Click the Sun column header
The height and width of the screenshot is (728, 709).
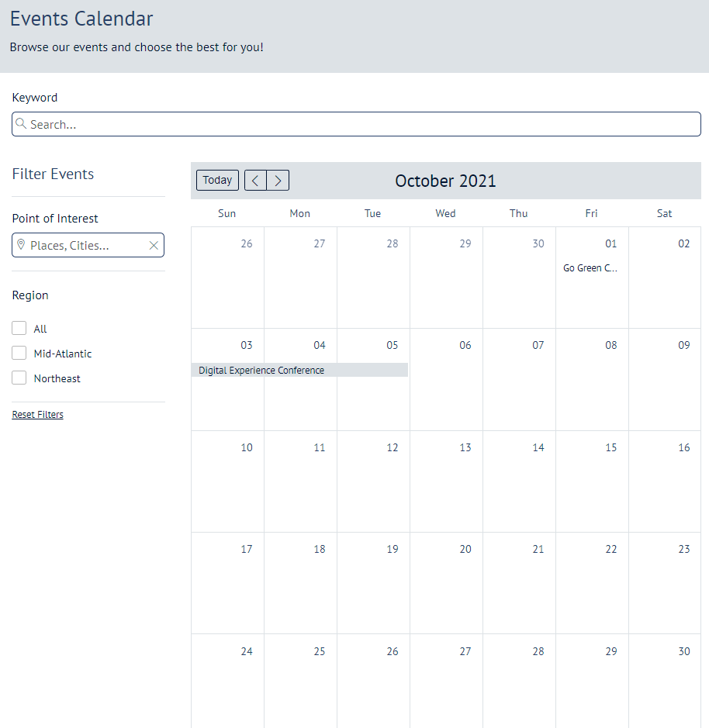click(x=227, y=213)
